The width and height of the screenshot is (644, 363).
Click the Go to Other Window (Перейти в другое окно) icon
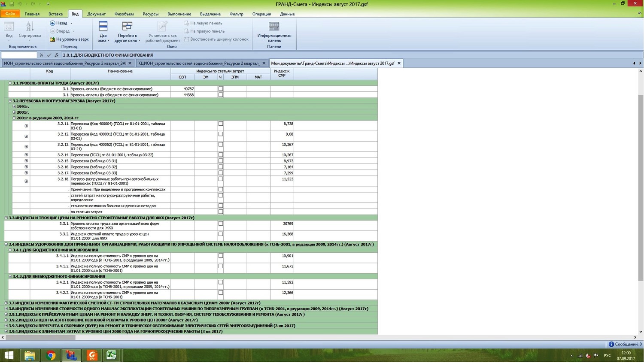point(127,27)
